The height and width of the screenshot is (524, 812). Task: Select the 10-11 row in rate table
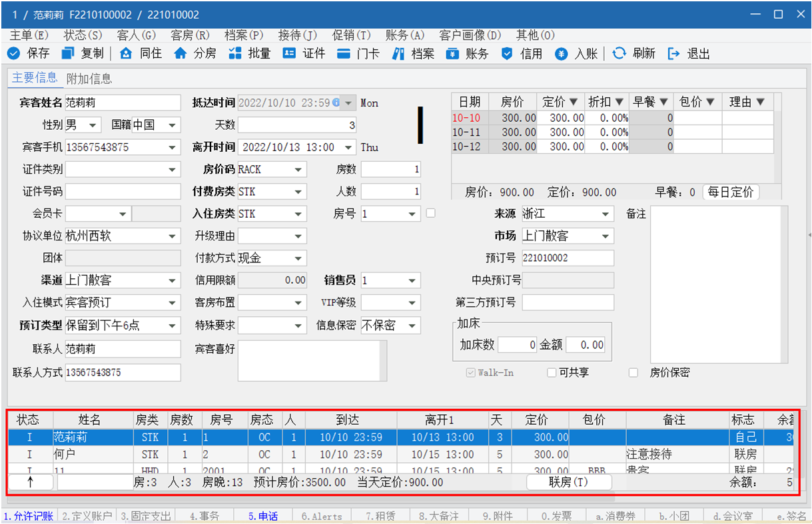pos(612,132)
